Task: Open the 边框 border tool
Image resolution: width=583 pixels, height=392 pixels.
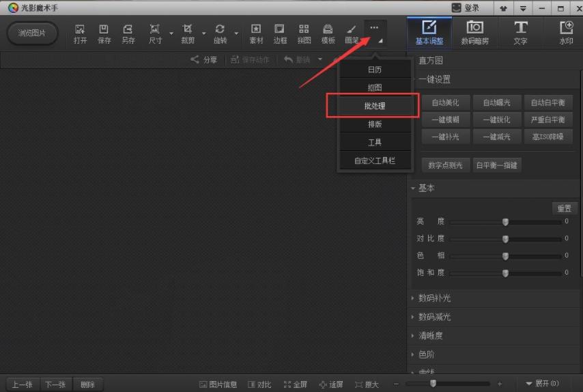Action: coord(280,34)
